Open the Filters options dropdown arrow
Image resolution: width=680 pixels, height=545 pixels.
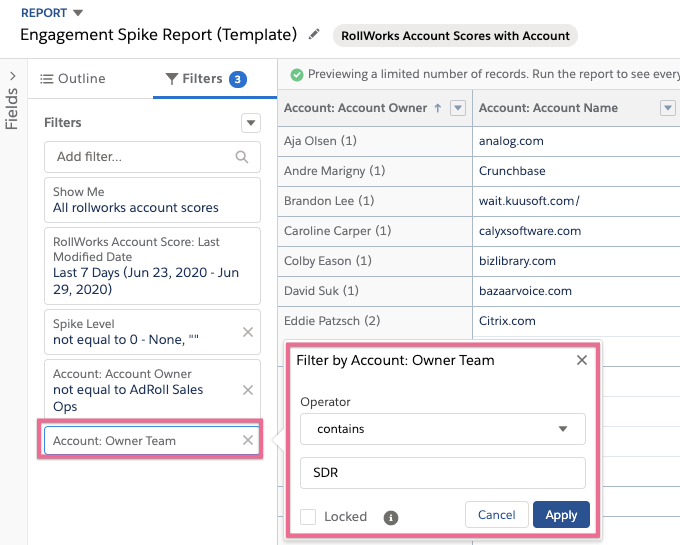251,123
